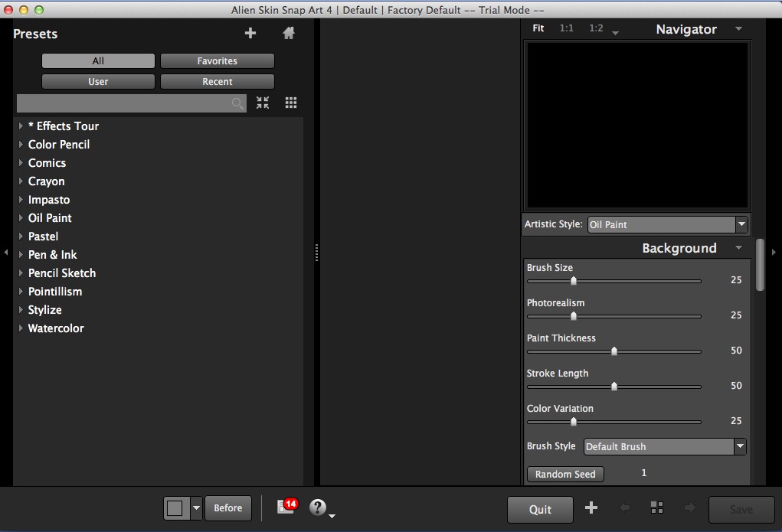782x532 pixels.
Task: Expand the Impasto preset category
Action: point(21,200)
